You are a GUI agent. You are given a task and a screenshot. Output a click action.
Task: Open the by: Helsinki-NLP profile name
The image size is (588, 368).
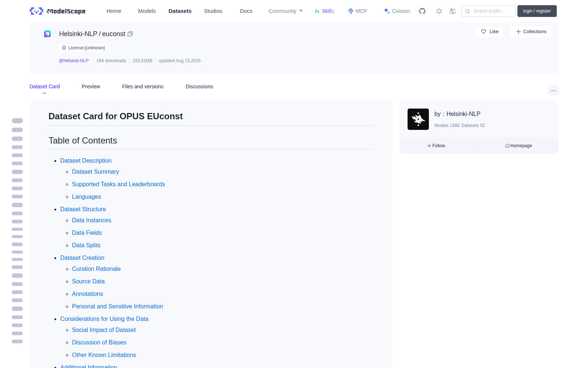pyautogui.click(x=457, y=114)
